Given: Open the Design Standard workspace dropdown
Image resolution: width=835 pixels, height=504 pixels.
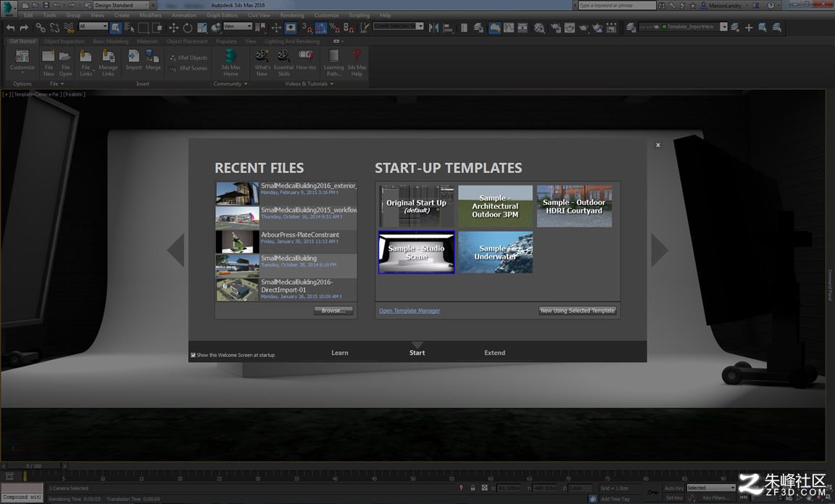Looking at the screenshot, I should point(122,5).
